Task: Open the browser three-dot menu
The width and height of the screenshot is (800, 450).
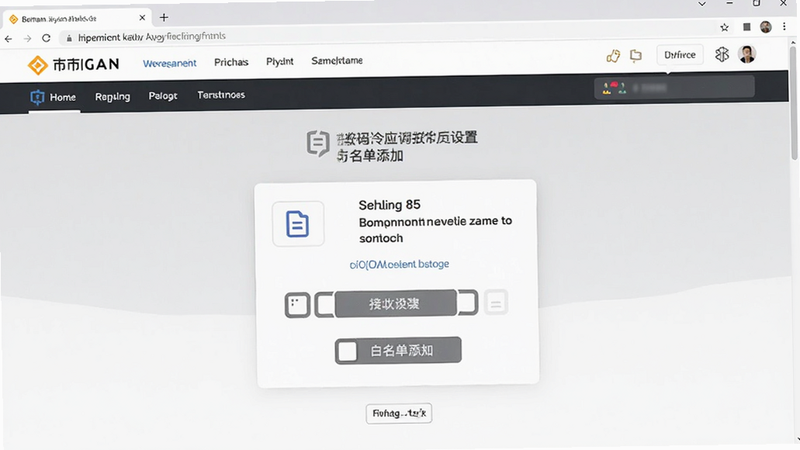Action: (784, 27)
